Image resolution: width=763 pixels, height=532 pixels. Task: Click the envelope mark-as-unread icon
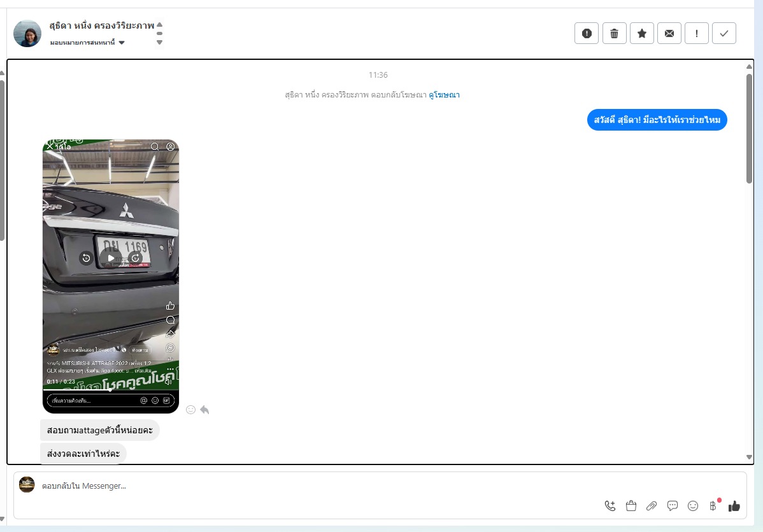669,34
